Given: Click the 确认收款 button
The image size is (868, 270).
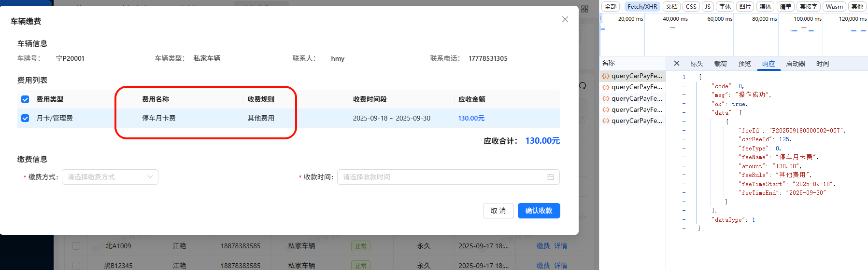Looking at the screenshot, I should click(x=539, y=211).
